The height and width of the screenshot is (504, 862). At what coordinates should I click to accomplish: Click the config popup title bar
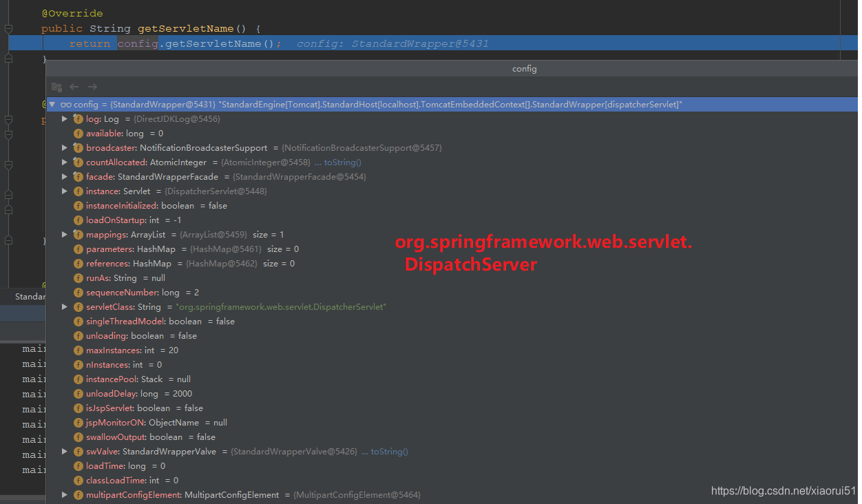[452, 69]
